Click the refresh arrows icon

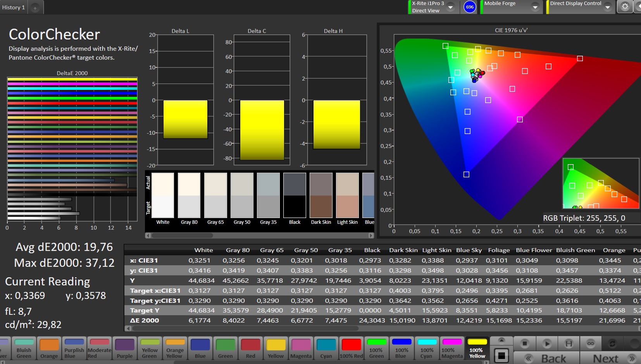(612, 343)
